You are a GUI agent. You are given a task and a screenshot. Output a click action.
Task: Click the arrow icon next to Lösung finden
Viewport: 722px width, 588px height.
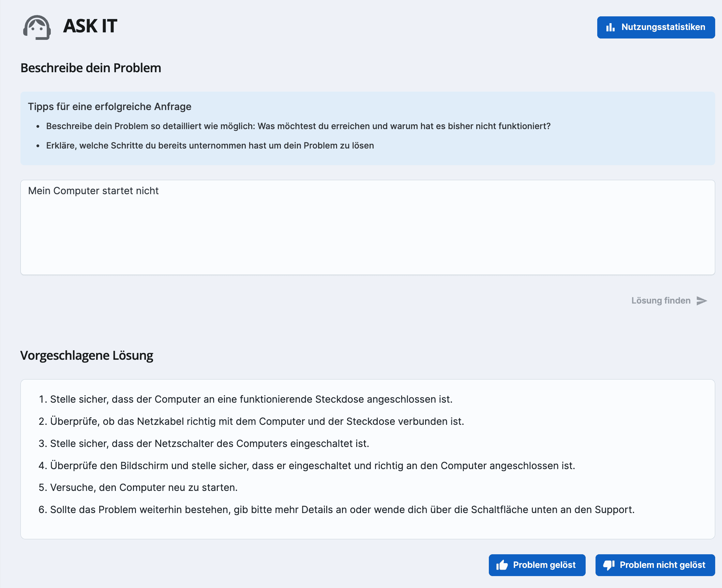tap(701, 301)
